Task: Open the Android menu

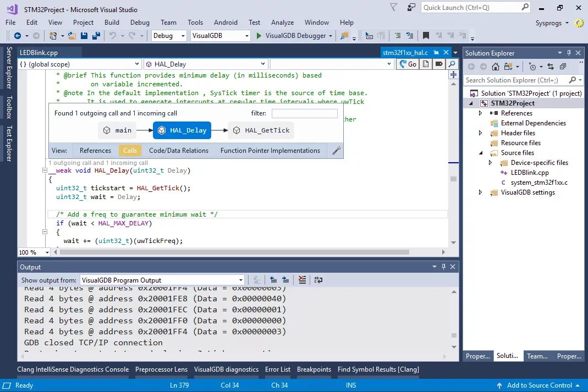Action: [226, 23]
